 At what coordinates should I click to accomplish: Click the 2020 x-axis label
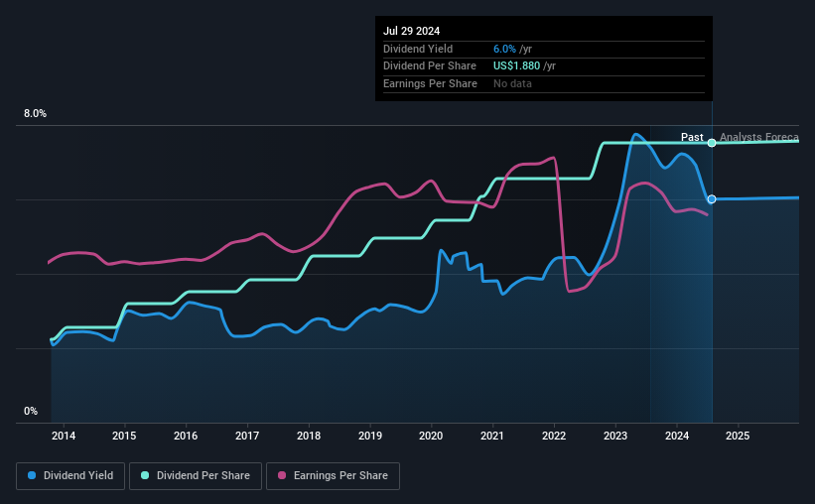[x=431, y=436]
